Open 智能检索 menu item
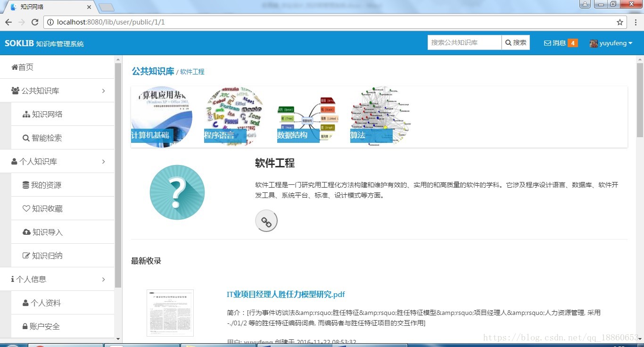The height and width of the screenshot is (347, 644). [63, 138]
